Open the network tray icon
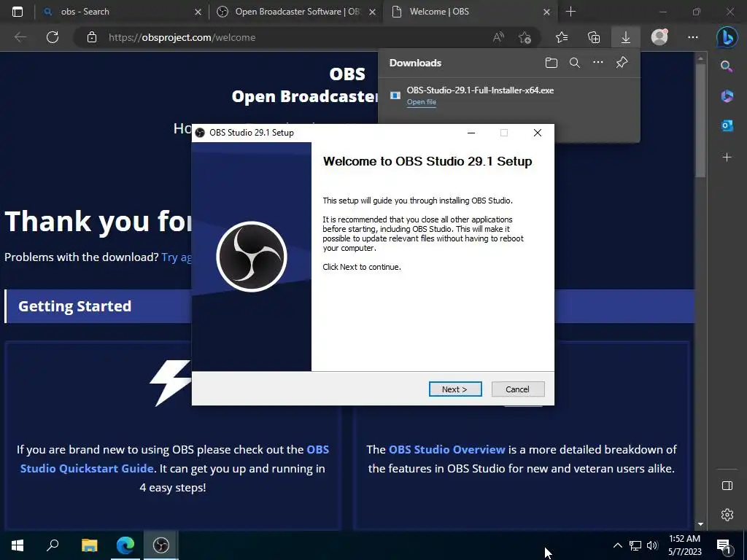Viewport: 747px width, 560px height. (x=635, y=545)
